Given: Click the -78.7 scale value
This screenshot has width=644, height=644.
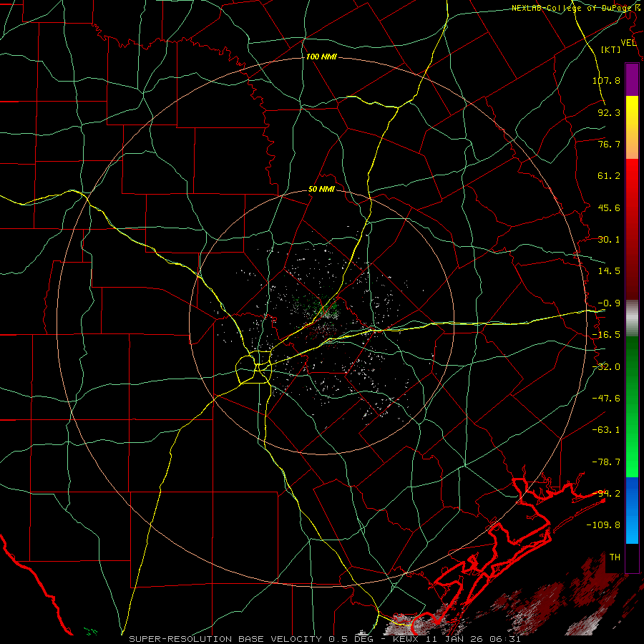Looking at the screenshot, I should pos(606,462).
